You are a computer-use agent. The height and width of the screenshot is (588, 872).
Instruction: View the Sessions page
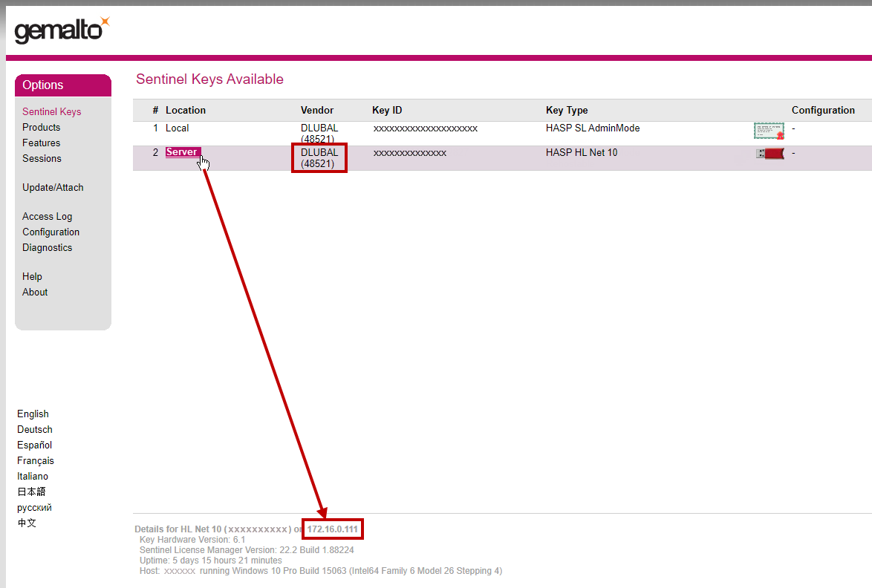[x=42, y=158]
